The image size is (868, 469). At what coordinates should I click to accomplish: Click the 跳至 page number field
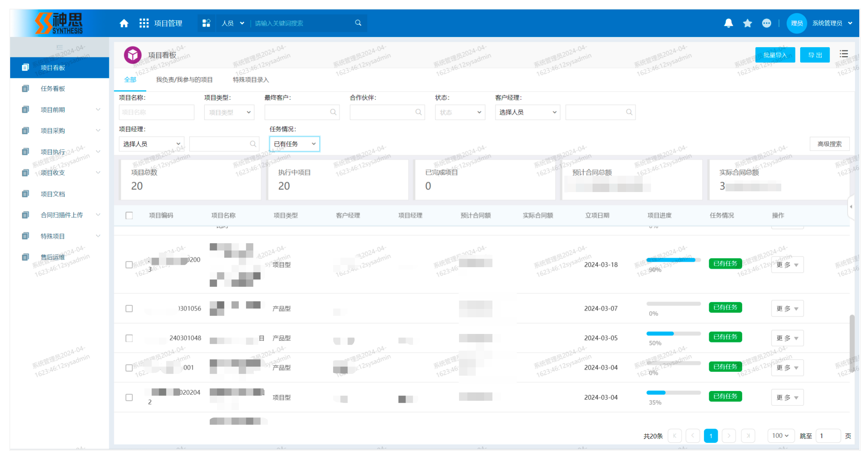point(828,436)
